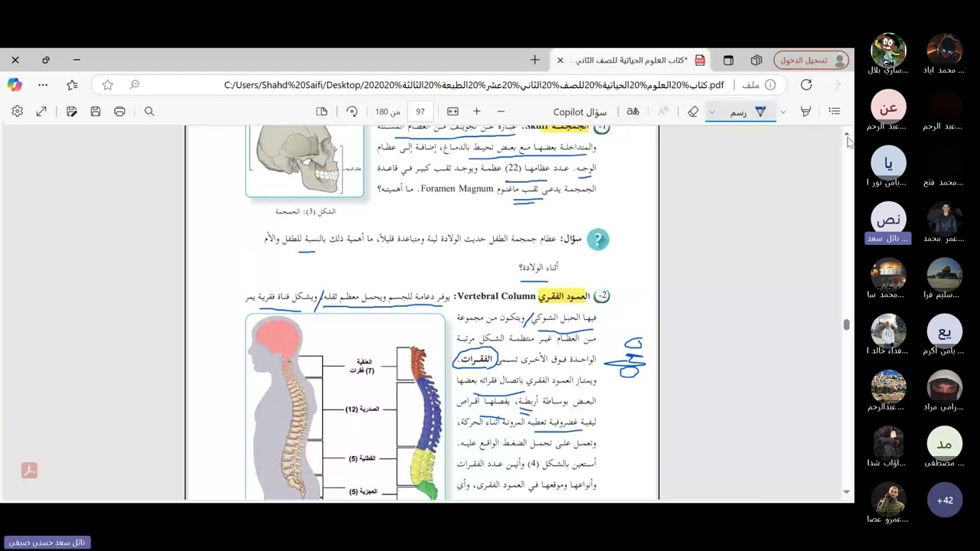The height and width of the screenshot is (551, 980).
Task: Click the Fit to width icon
Action: [x=452, y=112]
